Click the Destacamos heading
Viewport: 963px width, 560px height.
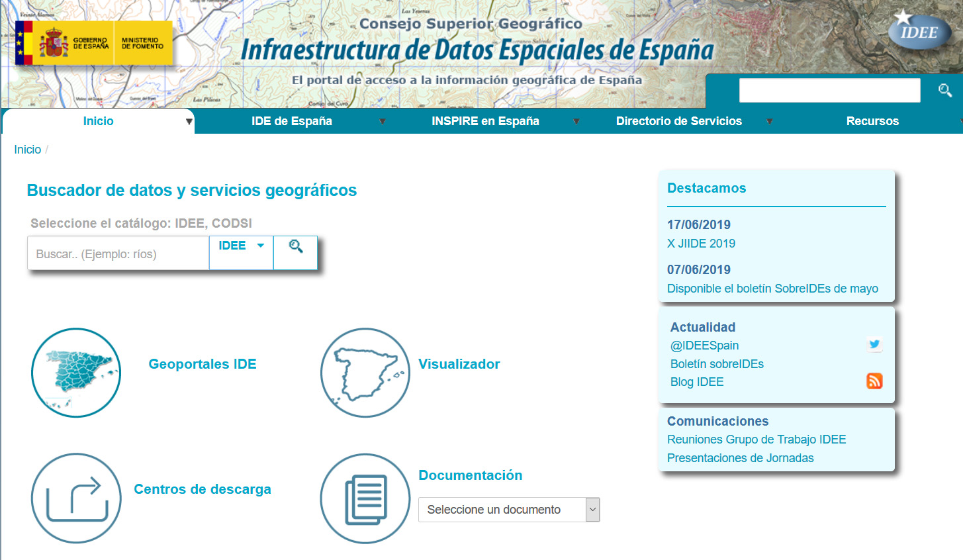click(706, 188)
